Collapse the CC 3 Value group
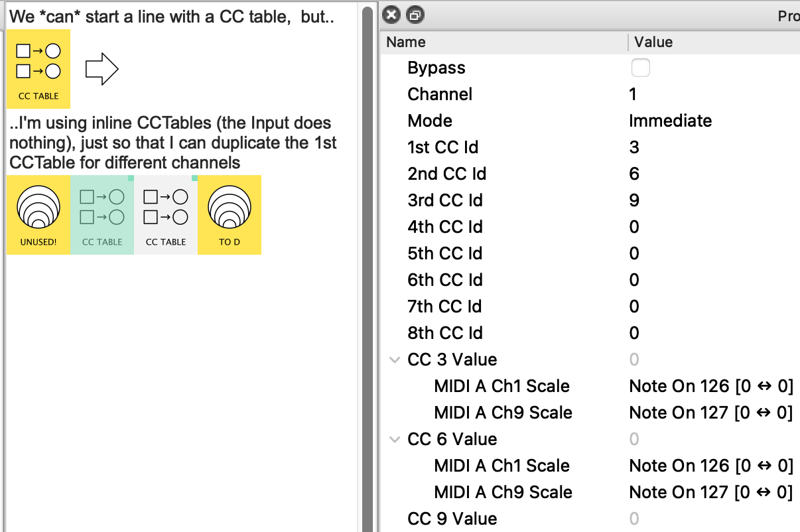Screen dimensions: 800x532 point(395,360)
